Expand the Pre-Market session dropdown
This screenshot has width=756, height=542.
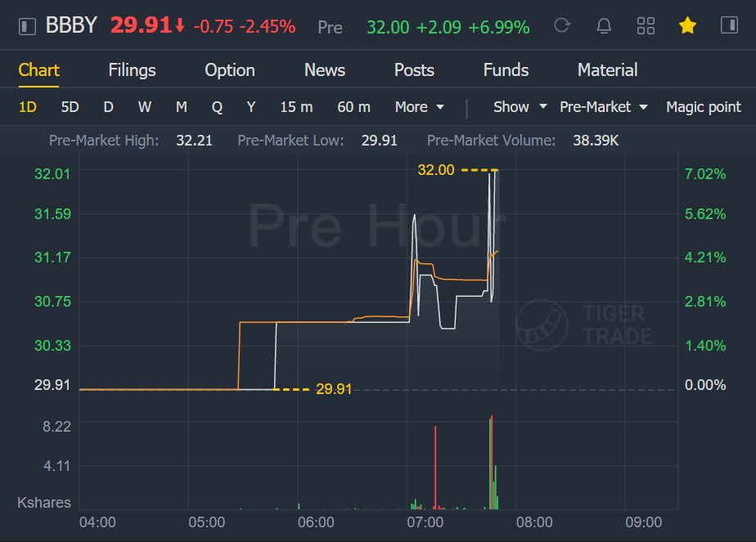pos(603,107)
